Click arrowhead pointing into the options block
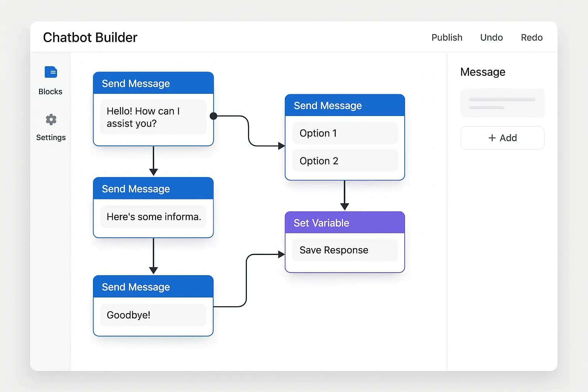Viewport: 588px width, 392px height. [x=281, y=146]
